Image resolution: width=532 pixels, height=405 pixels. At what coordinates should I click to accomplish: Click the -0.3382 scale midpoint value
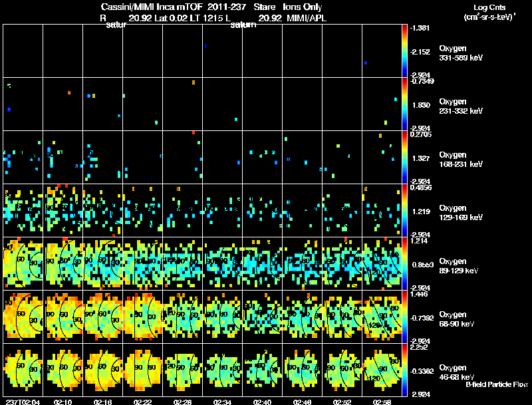422,372
